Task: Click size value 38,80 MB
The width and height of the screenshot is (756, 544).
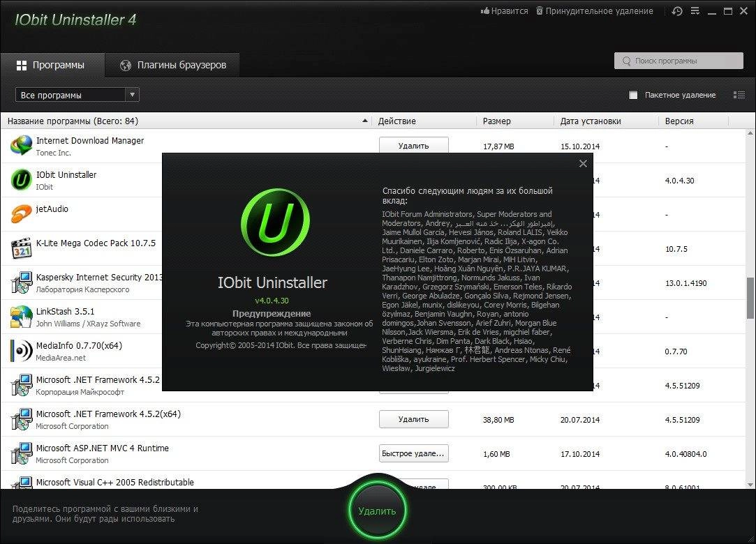Action: 498,420
